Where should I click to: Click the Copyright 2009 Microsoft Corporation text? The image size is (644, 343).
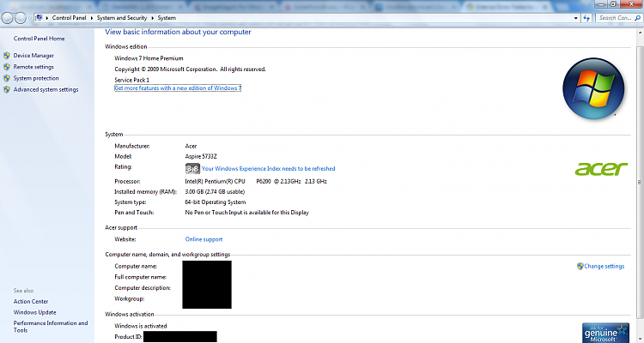[190, 69]
